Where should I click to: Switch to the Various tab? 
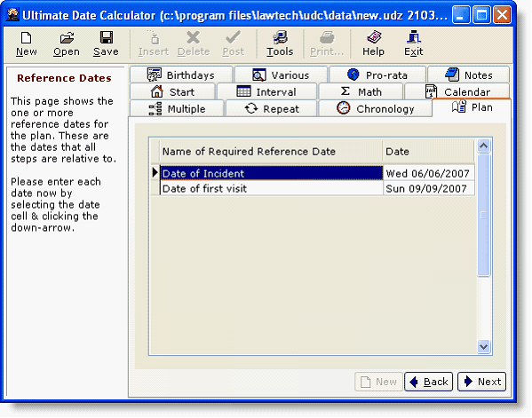281,75
